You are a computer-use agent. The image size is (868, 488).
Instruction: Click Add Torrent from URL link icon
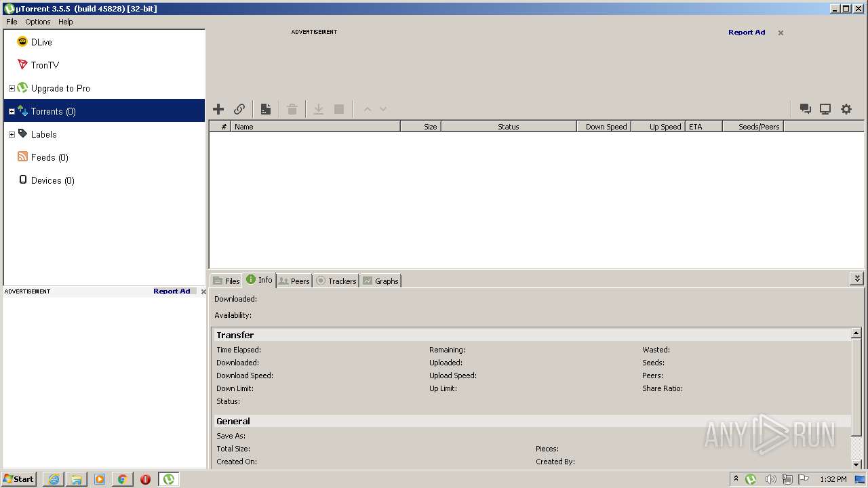239,109
